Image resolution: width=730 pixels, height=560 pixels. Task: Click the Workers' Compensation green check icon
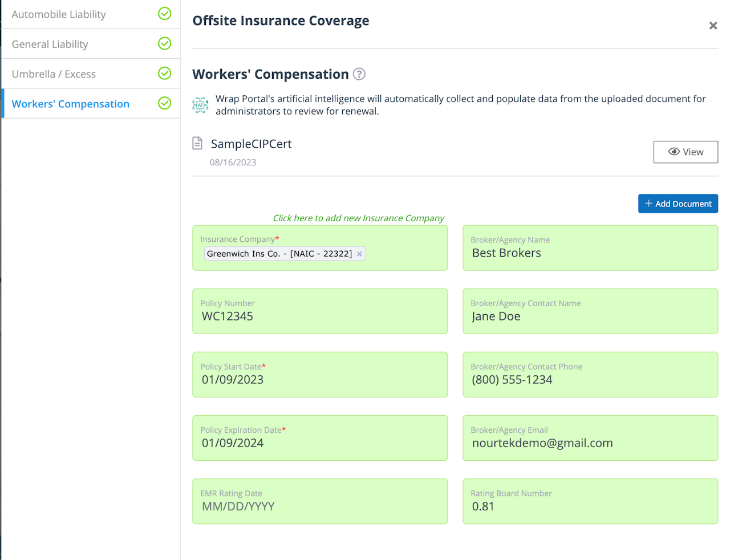(165, 103)
